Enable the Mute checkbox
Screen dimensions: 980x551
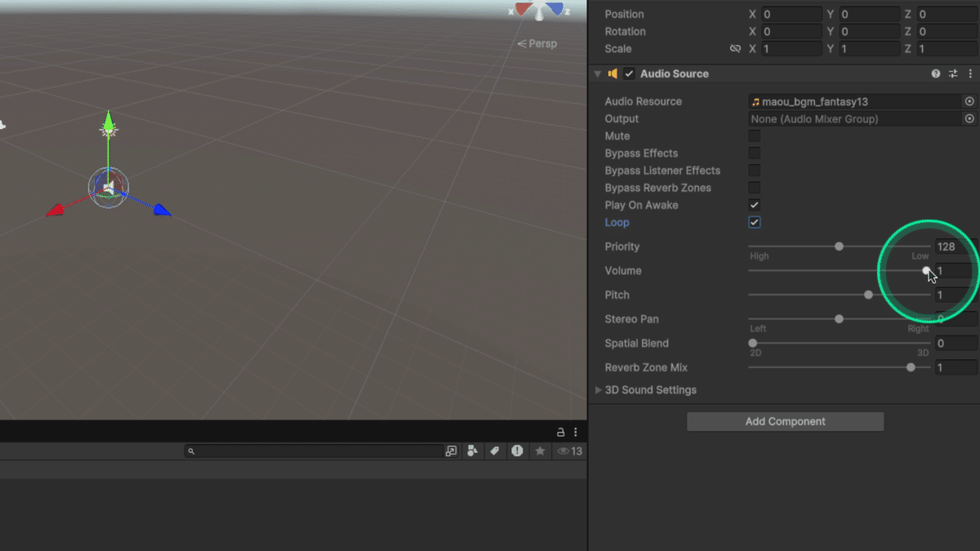coord(754,136)
